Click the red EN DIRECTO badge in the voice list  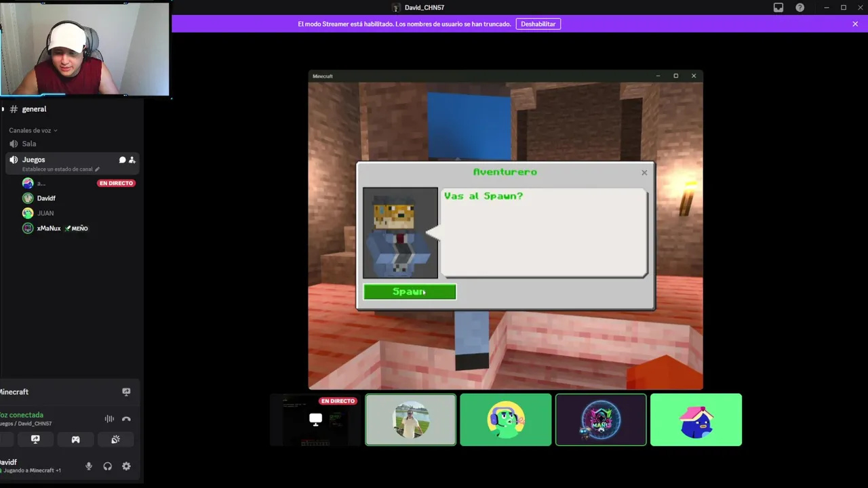[116, 183]
